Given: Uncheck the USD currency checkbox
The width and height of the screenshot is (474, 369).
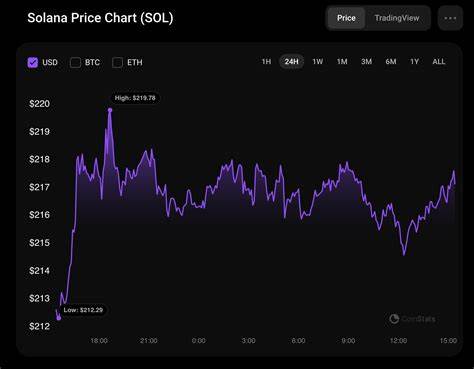Looking at the screenshot, I should tap(33, 62).
